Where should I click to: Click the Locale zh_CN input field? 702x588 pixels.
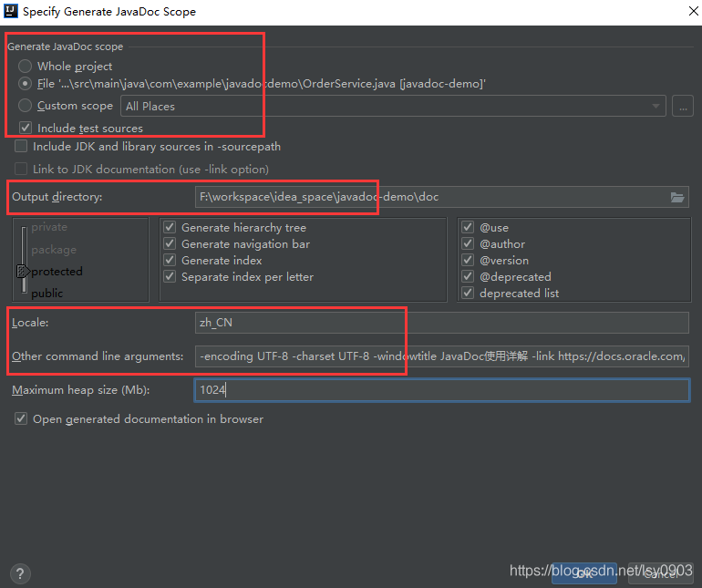tap(442, 323)
